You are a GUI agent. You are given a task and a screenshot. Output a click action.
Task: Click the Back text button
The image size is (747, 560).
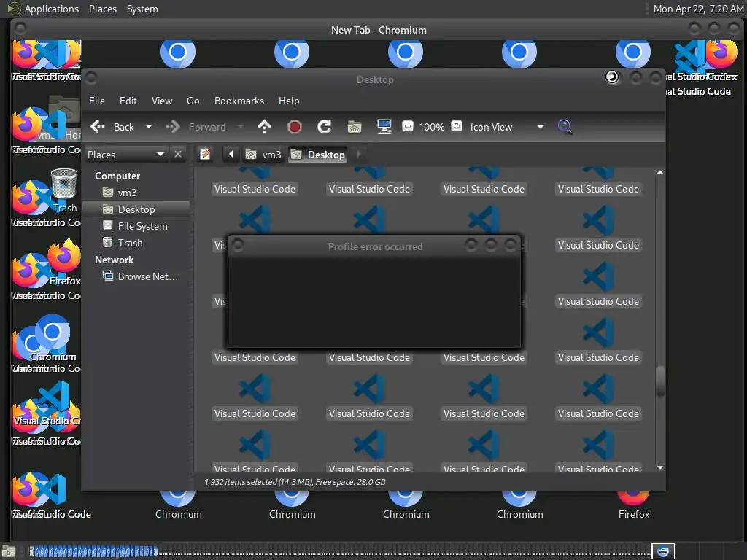pos(124,127)
